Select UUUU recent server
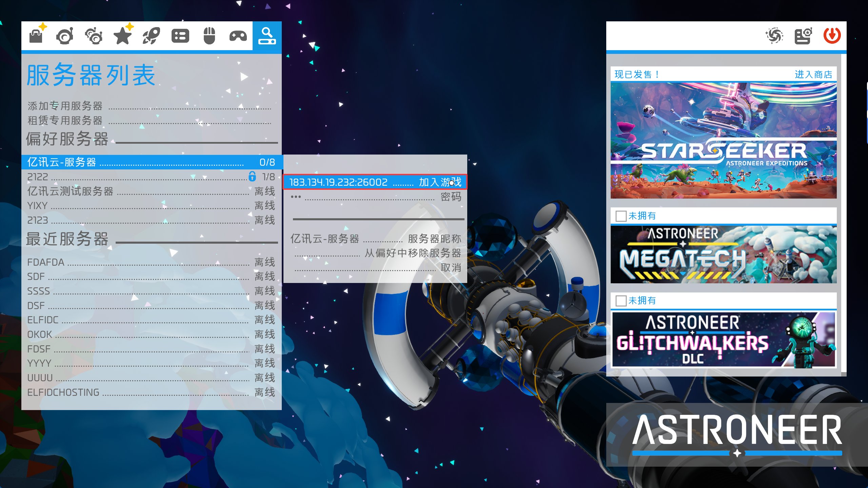868x488 pixels. tap(152, 378)
